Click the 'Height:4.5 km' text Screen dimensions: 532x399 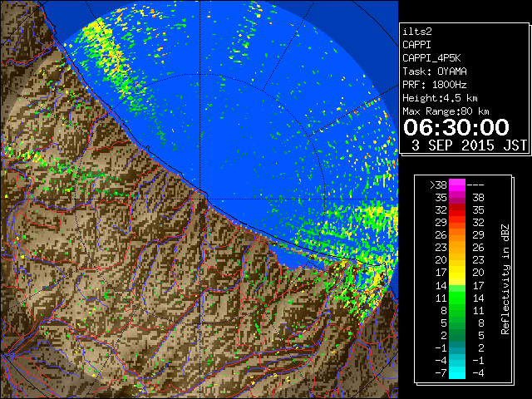[440, 98]
